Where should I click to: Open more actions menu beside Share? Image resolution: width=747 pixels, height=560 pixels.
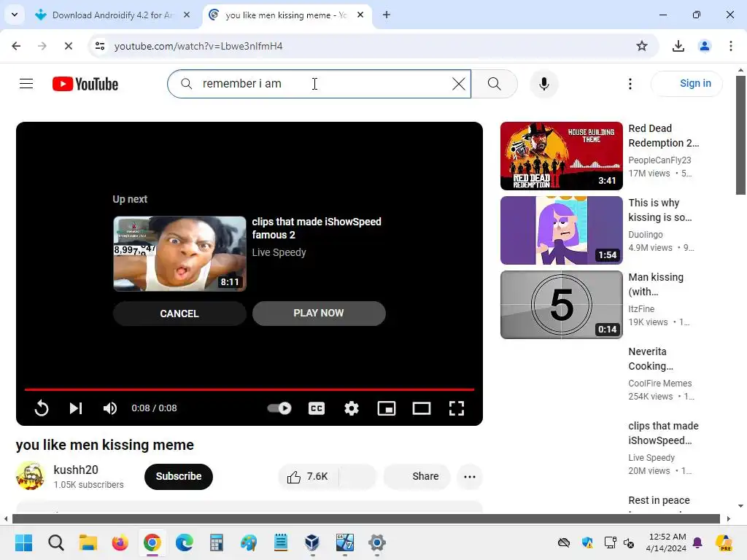469,477
